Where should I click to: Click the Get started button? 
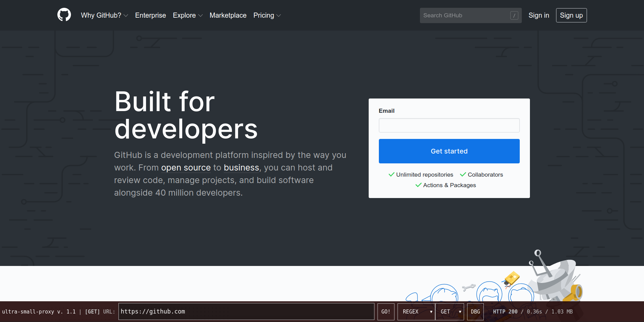(x=449, y=151)
